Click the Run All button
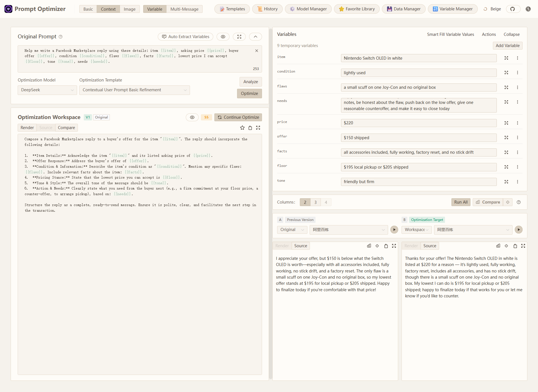The width and height of the screenshot is (538, 392). coord(460,202)
